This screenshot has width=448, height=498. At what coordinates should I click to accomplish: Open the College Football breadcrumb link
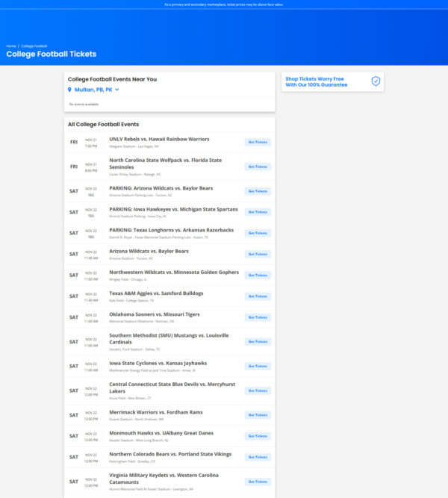click(34, 46)
